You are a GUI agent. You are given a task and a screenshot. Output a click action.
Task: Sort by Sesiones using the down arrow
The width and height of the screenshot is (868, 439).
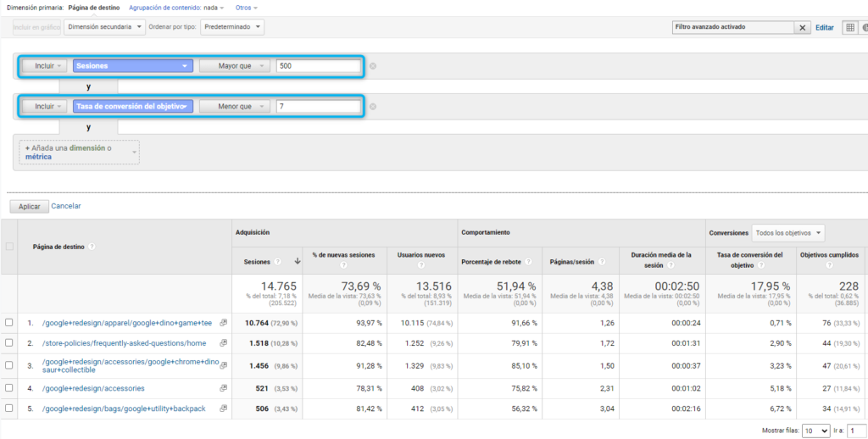coord(298,261)
